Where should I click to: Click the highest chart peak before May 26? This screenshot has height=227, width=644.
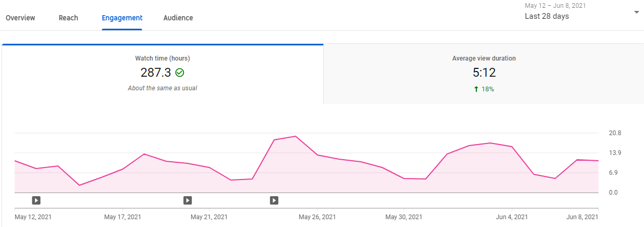pos(296,136)
